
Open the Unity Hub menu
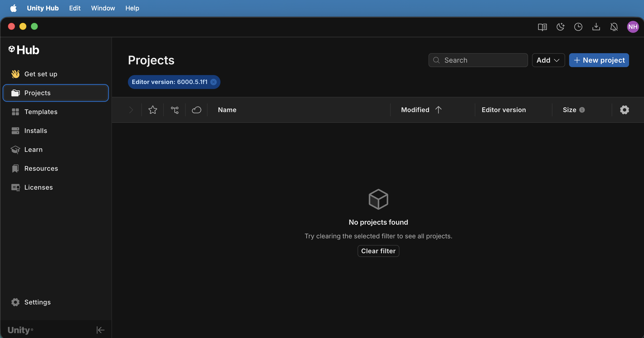click(x=43, y=8)
